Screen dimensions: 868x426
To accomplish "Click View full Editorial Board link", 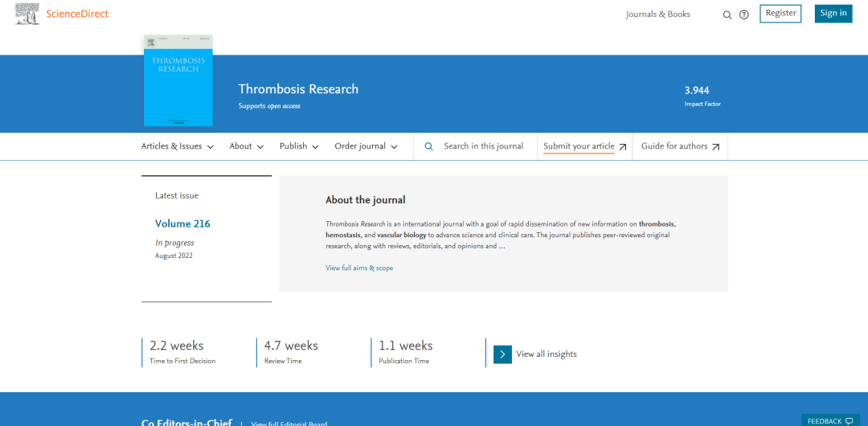I will (x=289, y=424).
